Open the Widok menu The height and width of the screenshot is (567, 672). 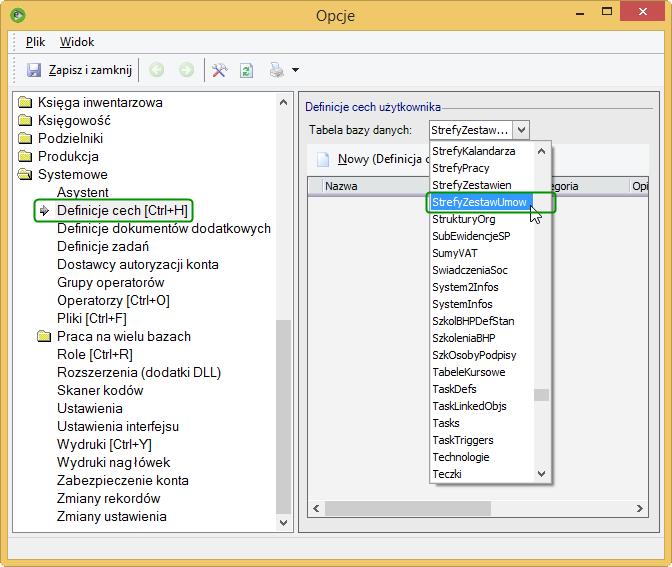[77, 42]
